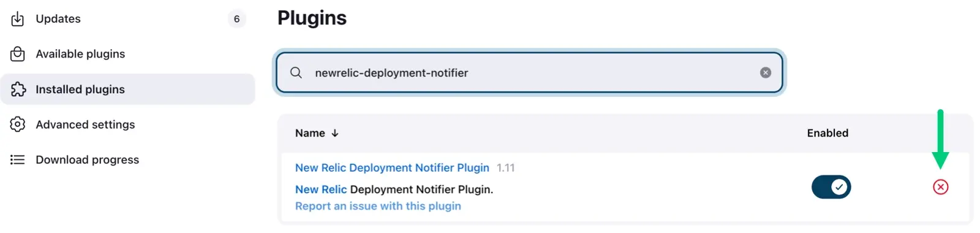Click the Updates download icon
The height and width of the screenshot is (233, 980).
(18, 19)
